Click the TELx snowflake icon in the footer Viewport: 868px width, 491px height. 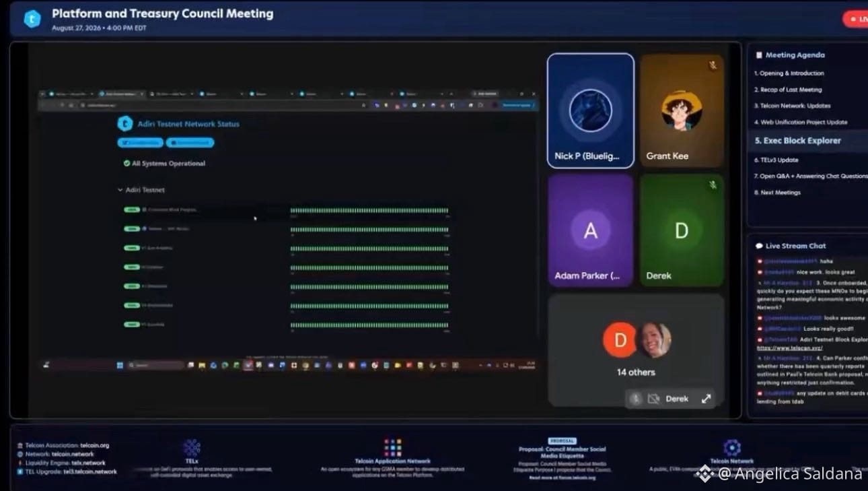pos(192,448)
